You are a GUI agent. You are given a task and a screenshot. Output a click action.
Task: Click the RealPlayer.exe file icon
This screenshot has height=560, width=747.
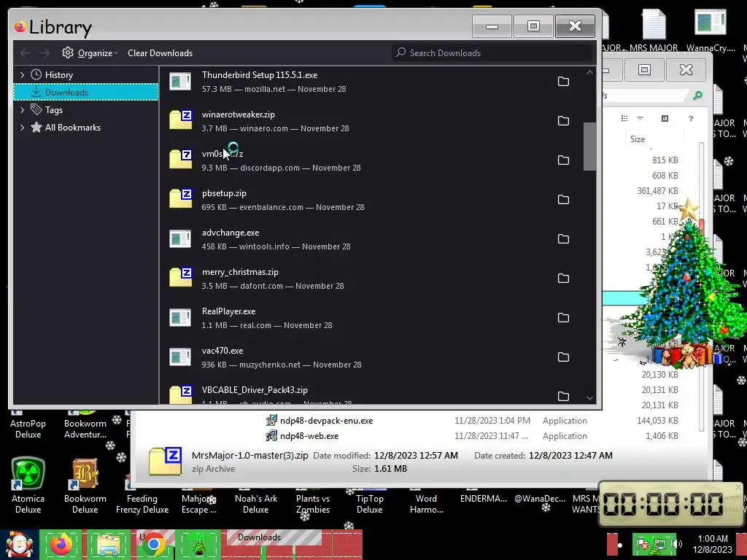coord(181,318)
